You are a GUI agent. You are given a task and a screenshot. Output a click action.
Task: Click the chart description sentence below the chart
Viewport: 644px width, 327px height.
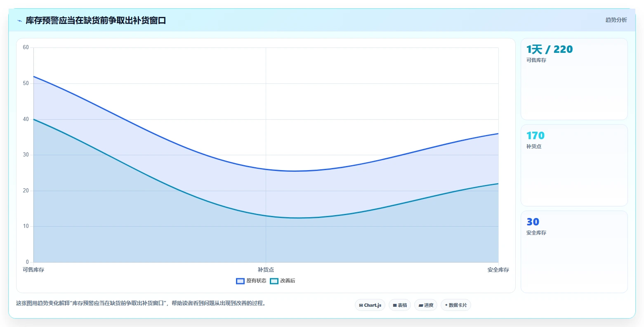[x=142, y=303]
